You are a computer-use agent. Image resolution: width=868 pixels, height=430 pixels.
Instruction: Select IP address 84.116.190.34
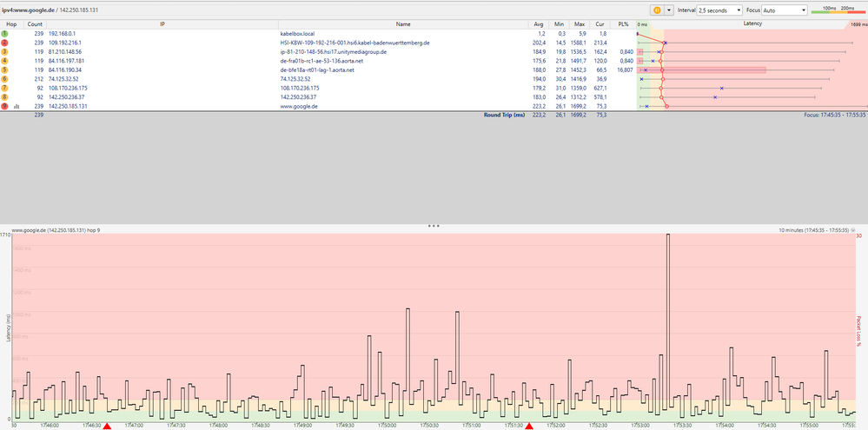[x=65, y=69]
